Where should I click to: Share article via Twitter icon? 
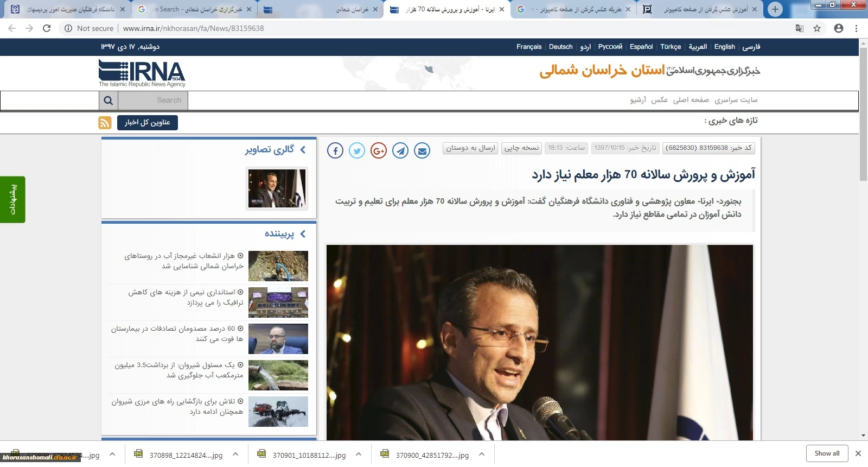point(357,150)
